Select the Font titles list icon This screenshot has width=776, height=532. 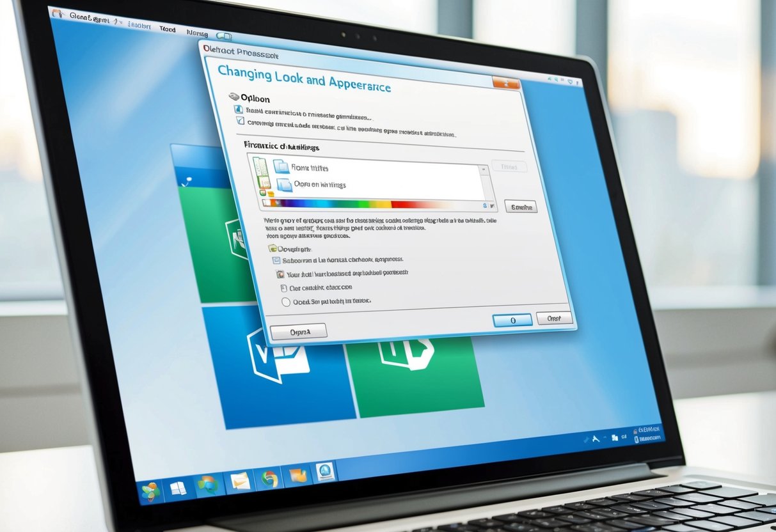point(281,166)
